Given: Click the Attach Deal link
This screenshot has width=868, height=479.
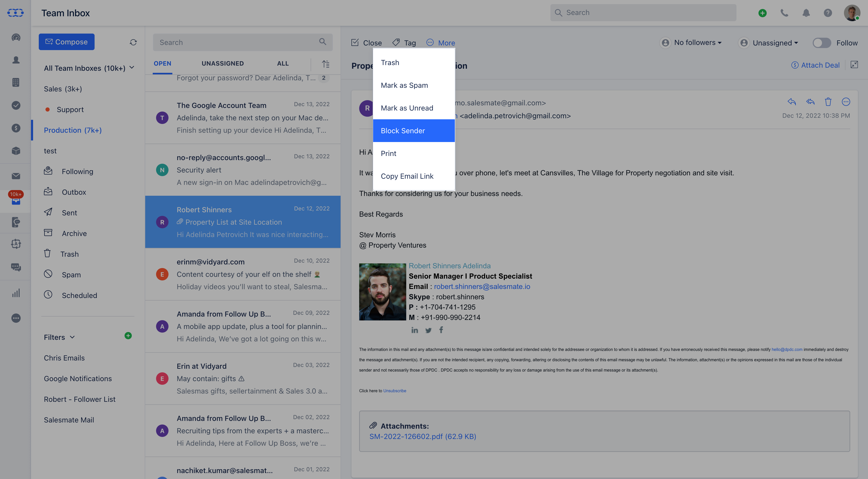Looking at the screenshot, I should pos(815,65).
